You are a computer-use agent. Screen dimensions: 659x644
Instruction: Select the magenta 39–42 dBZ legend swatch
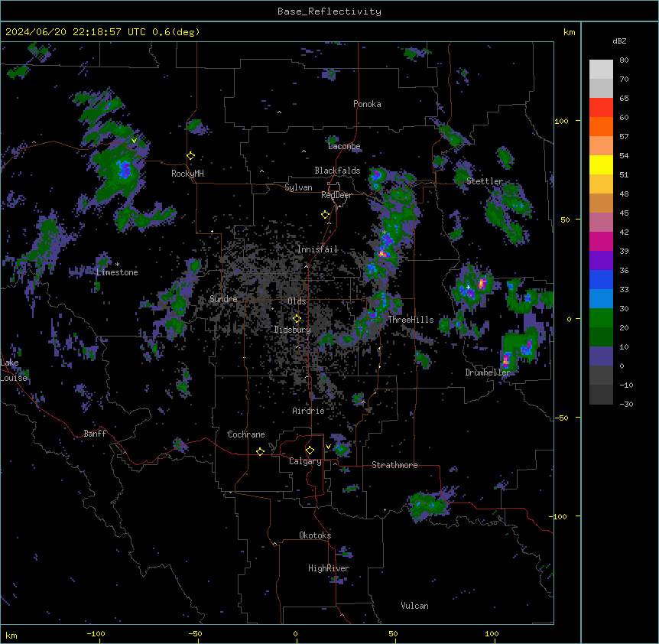pos(601,241)
